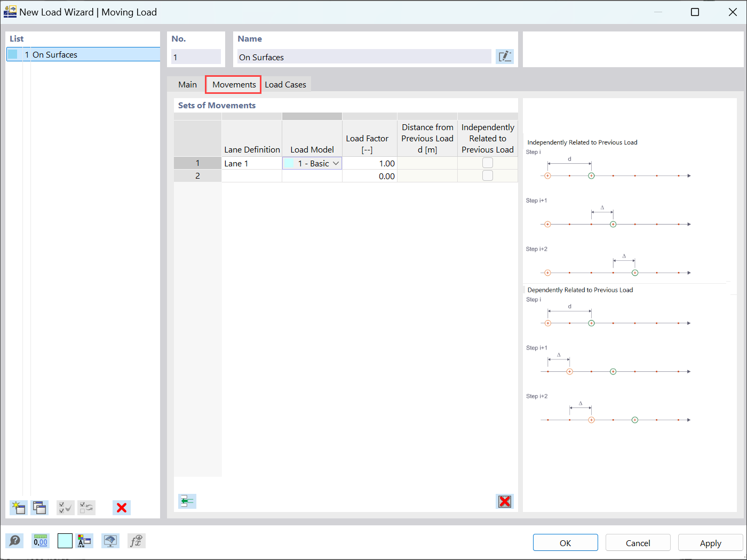Select '1 On Surfaces' in the List

coord(83,54)
